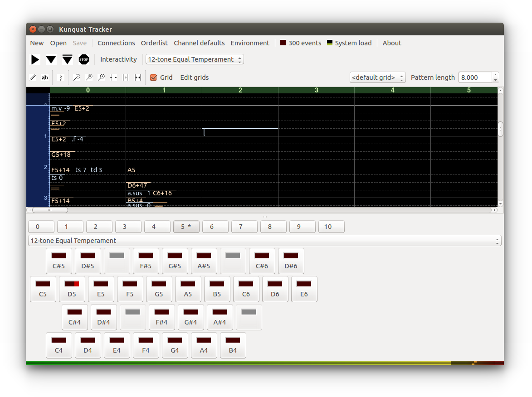
Task: Toggle replace mode with the ab icon
Action: [45, 77]
